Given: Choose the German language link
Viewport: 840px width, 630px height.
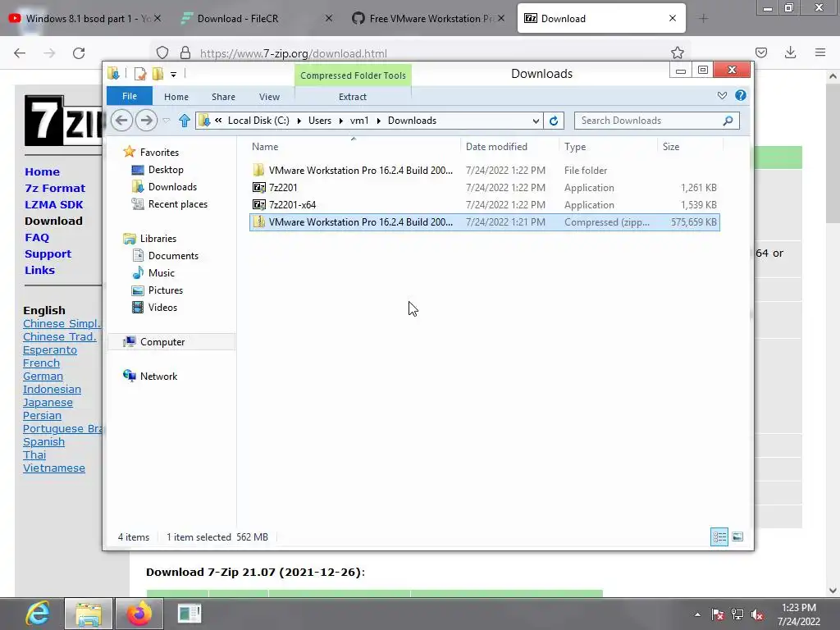Looking at the screenshot, I should 43,376.
